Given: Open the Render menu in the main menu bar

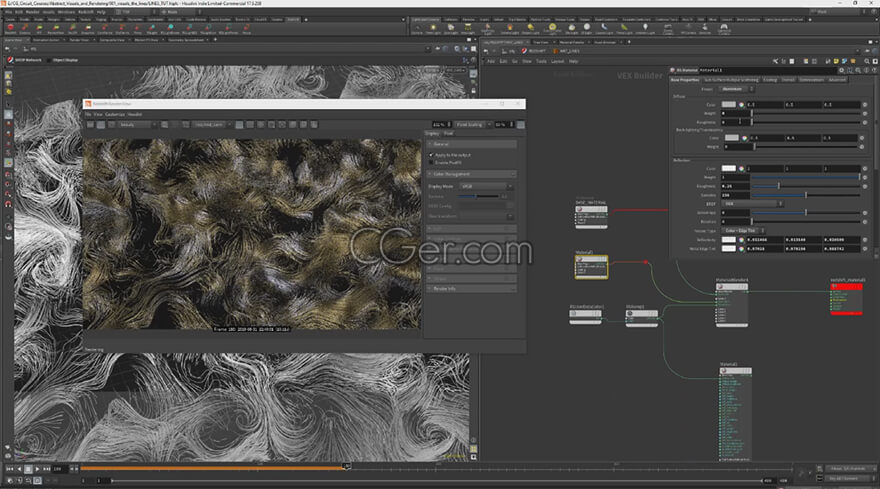Looking at the screenshot, I should click(x=33, y=12).
